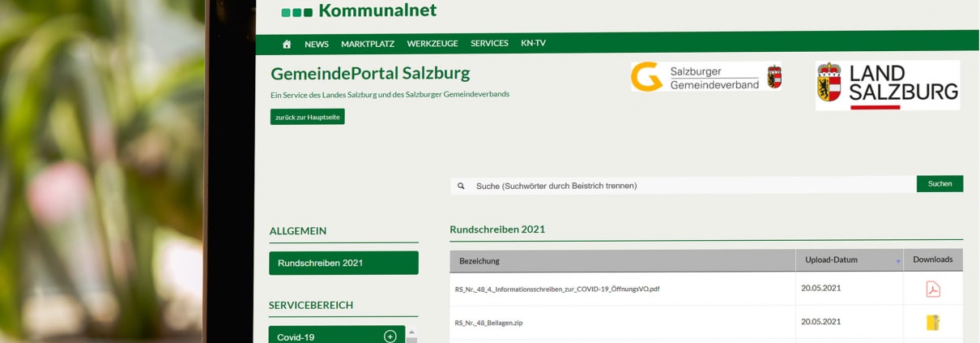The width and height of the screenshot is (980, 343).
Task: Expand Covid-19 section with plus icon
Action: (390, 337)
